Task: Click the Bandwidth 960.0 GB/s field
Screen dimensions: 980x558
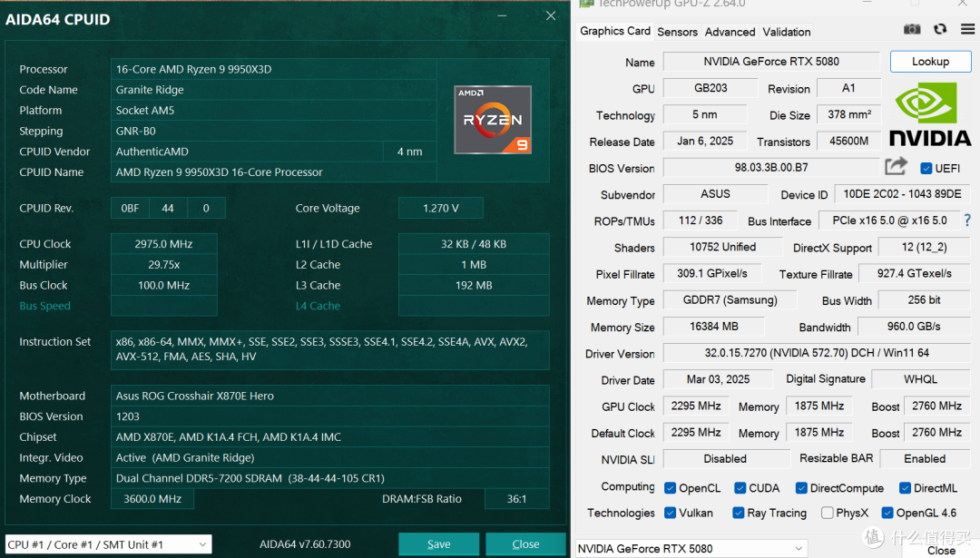Action: (914, 326)
